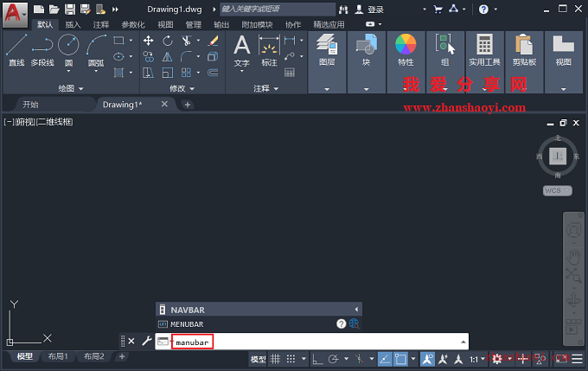Activate the Fillet tool
Image resolution: width=588 pixels, height=371 pixels.
click(x=186, y=56)
